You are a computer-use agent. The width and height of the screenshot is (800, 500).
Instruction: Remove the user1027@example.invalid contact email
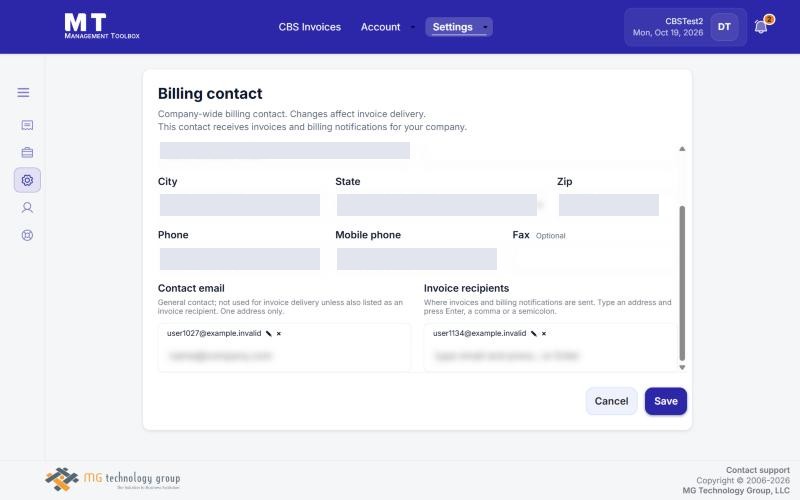(x=279, y=334)
